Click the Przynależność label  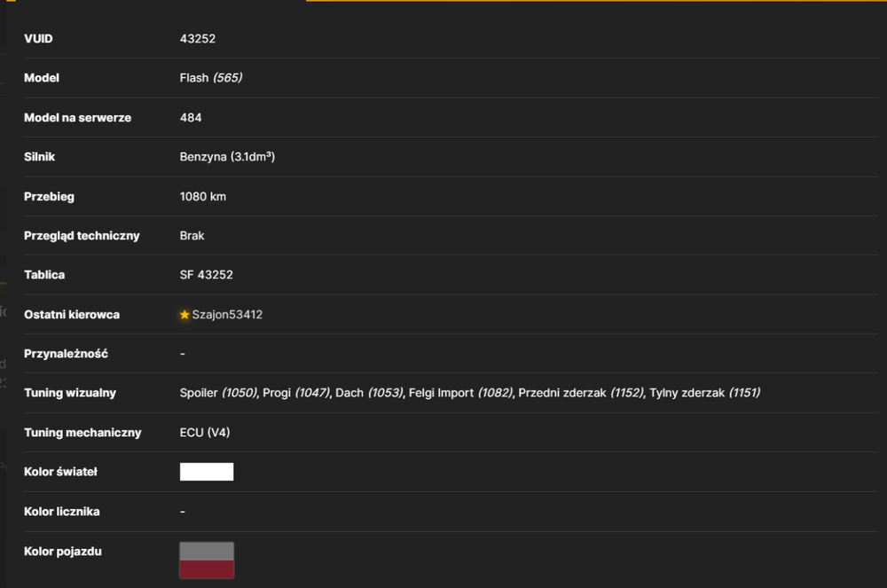[x=66, y=354]
